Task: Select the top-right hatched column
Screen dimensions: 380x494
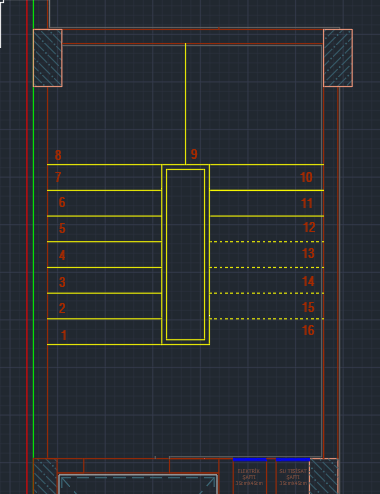Action: [x=338, y=58]
